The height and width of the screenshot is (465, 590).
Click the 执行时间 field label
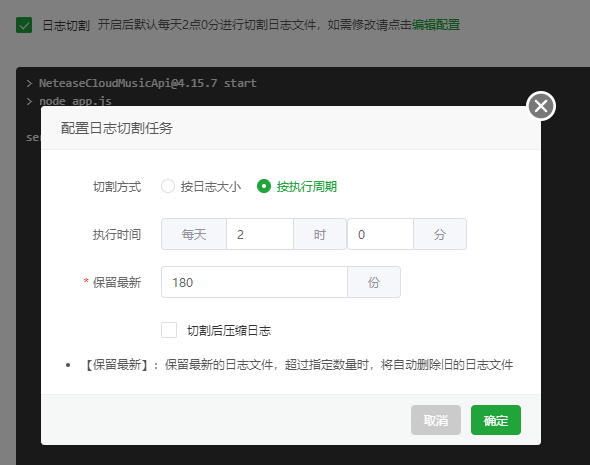tap(117, 234)
